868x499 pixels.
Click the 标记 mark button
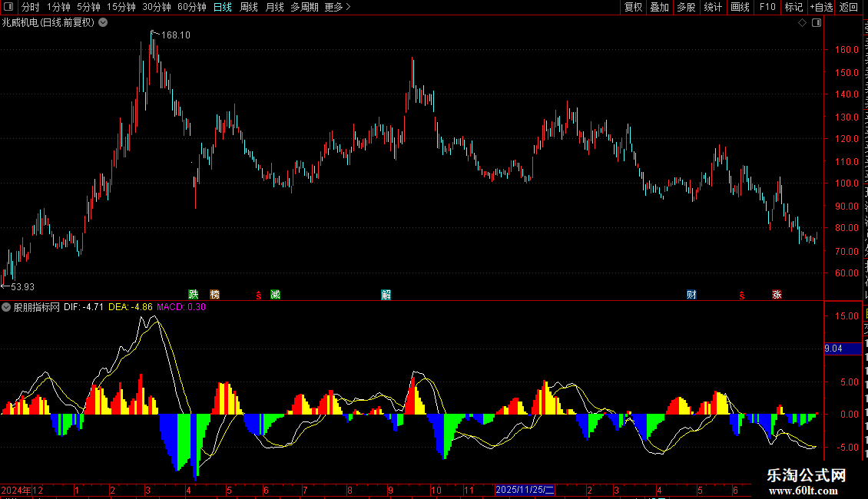793,7
